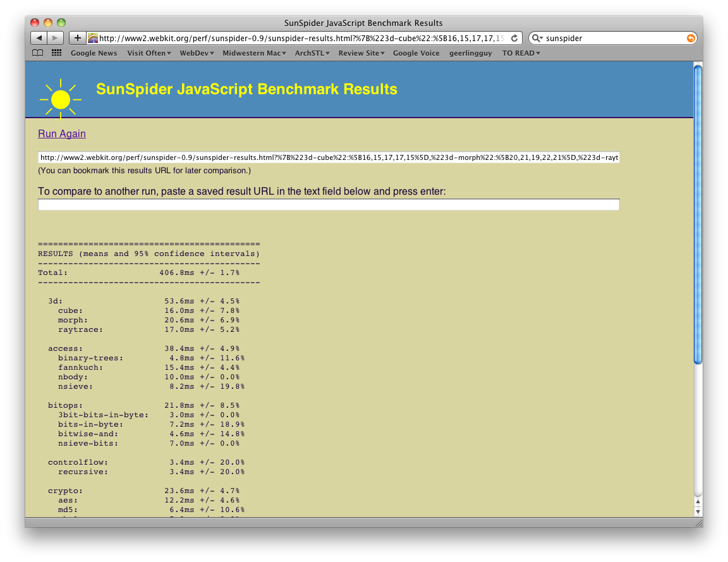This screenshot has width=728, height=562.
Task: Click the compare to another run instruction text
Action: pyautogui.click(x=242, y=192)
